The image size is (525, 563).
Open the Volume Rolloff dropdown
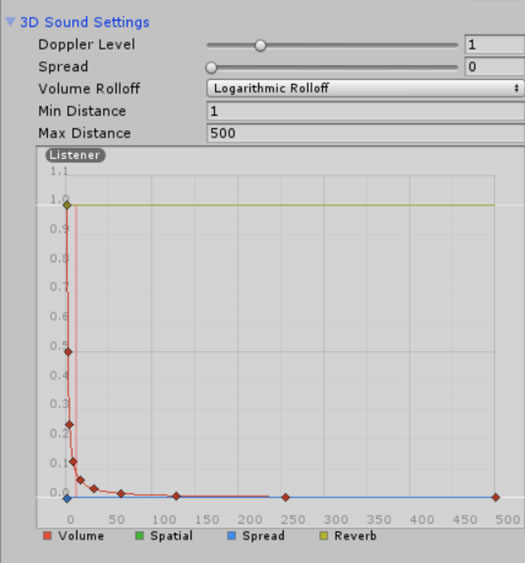366,88
